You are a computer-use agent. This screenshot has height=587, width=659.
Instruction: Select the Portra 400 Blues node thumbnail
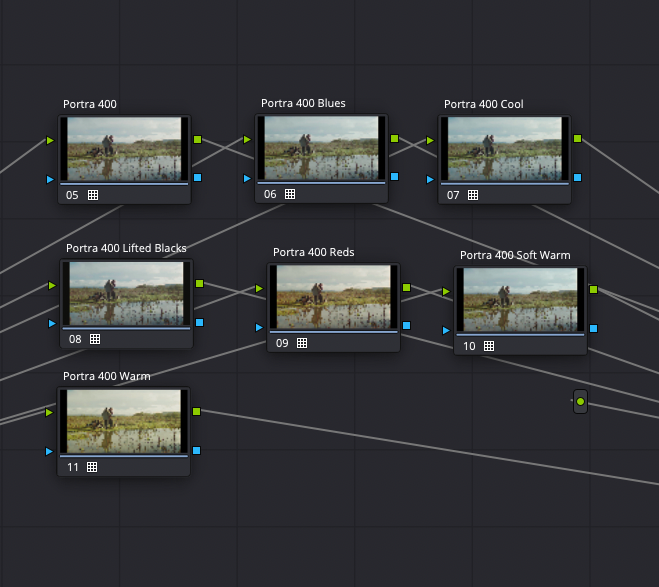click(x=321, y=148)
